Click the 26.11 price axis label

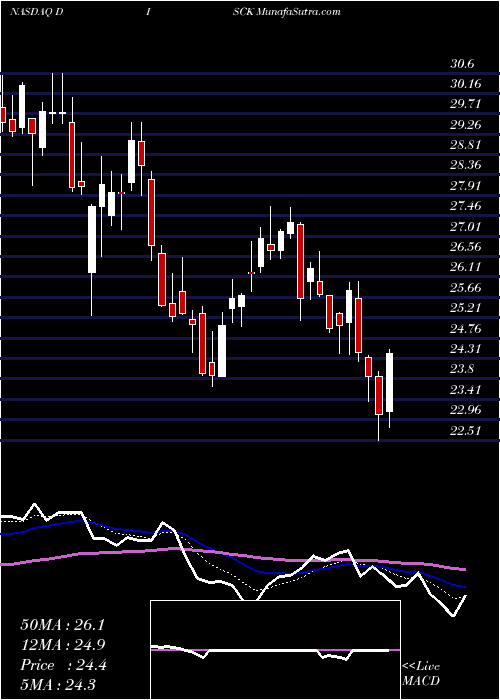tap(465, 267)
